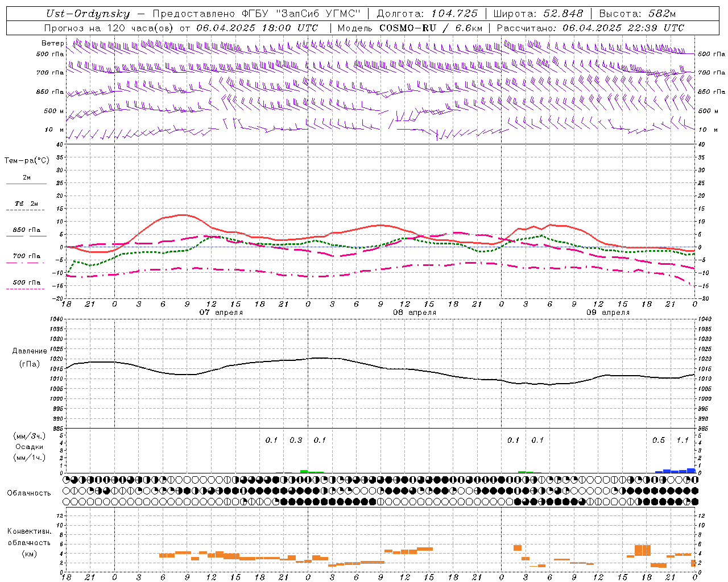Select the "(мм/1ч.)" precipitation unit label

click(30, 458)
